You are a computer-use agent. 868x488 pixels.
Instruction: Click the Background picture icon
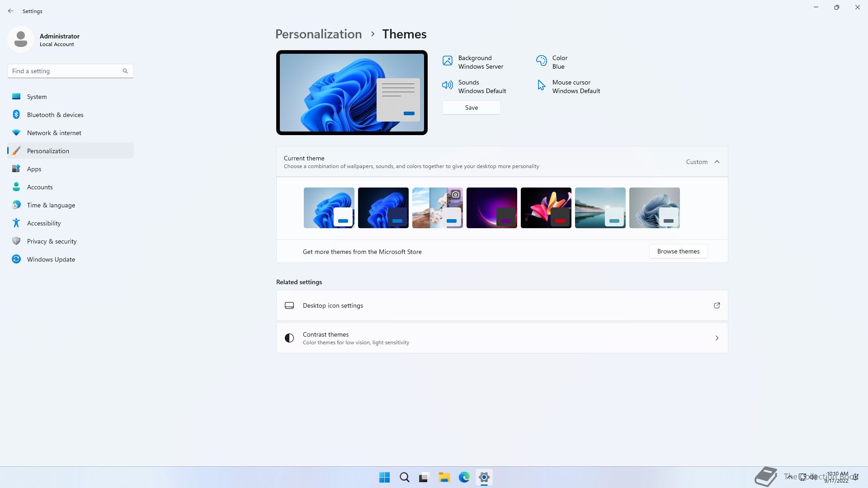tap(447, 61)
